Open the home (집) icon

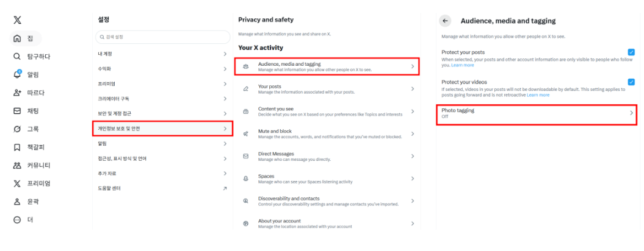click(17, 38)
